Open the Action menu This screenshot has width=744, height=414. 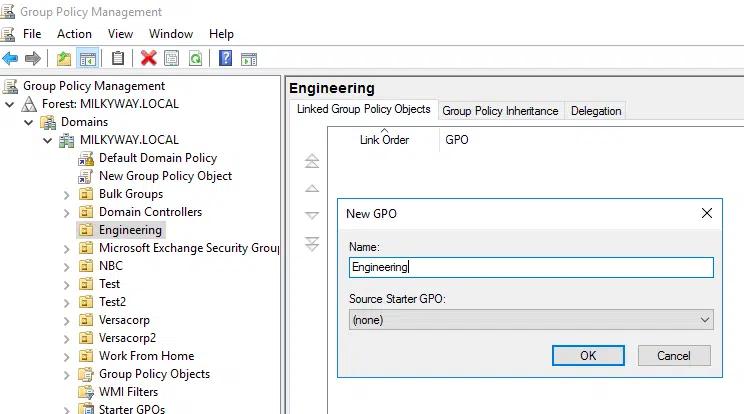click(74, 34)
